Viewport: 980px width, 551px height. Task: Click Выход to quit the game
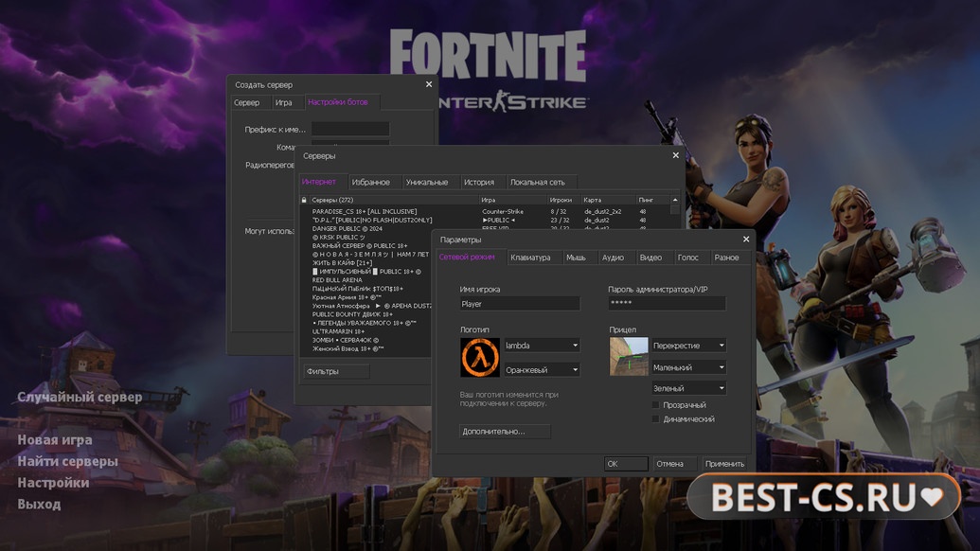coord(39,504)
